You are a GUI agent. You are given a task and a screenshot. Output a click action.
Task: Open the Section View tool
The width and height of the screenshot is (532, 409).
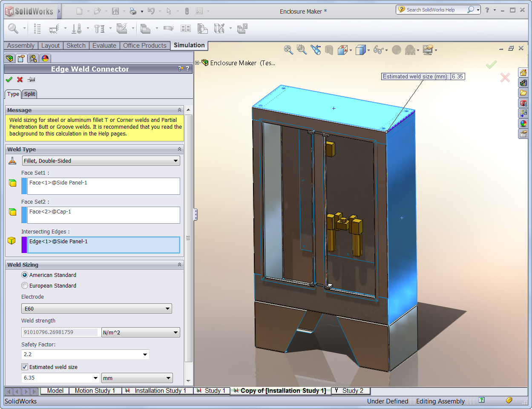(330, 50)
